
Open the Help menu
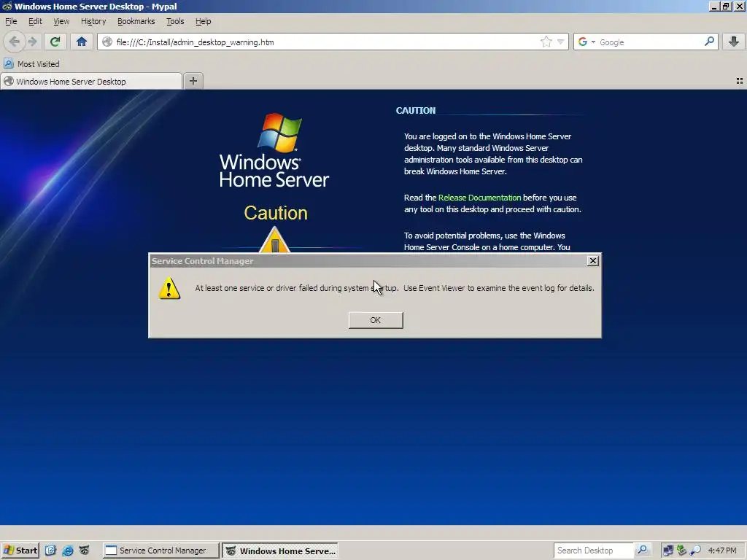(x=203, y=21)
